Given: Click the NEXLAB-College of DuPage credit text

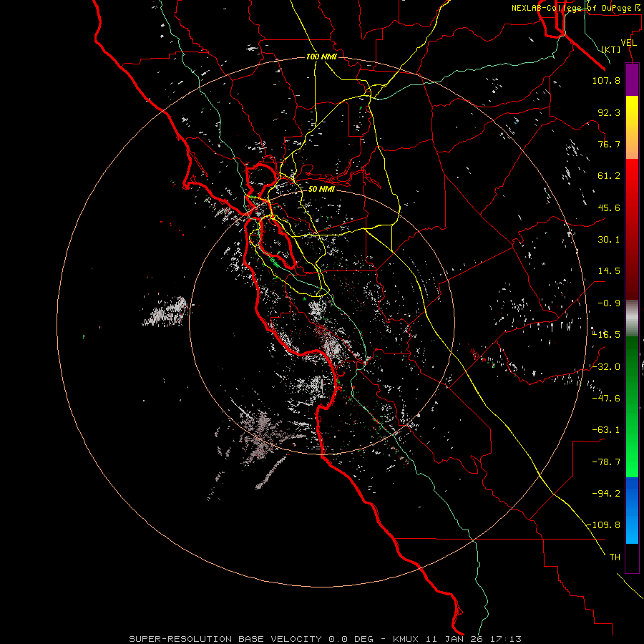Looking at the screenshot, I should (x=575, y=8).
